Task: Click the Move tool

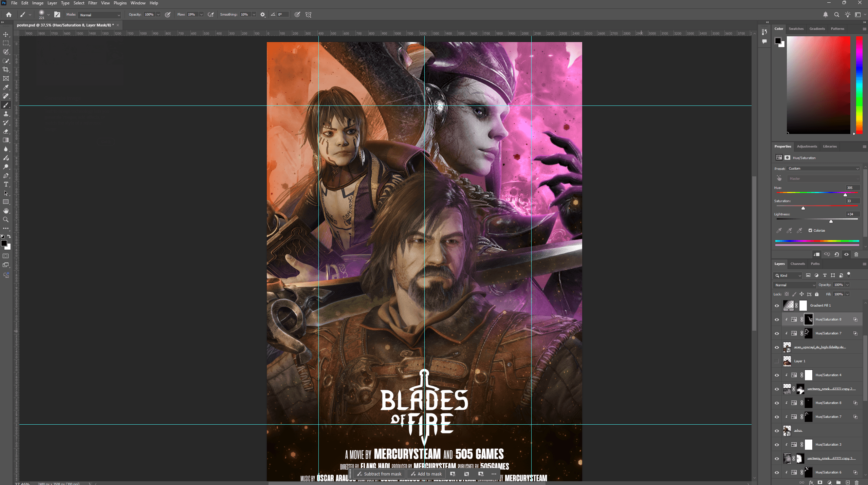Action: click(x=6, y=34)
